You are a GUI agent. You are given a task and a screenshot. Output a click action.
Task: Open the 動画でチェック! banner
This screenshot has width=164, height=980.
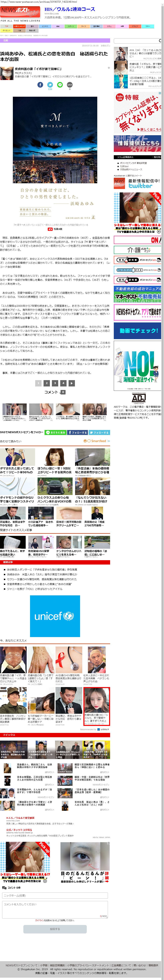(137, 331)
